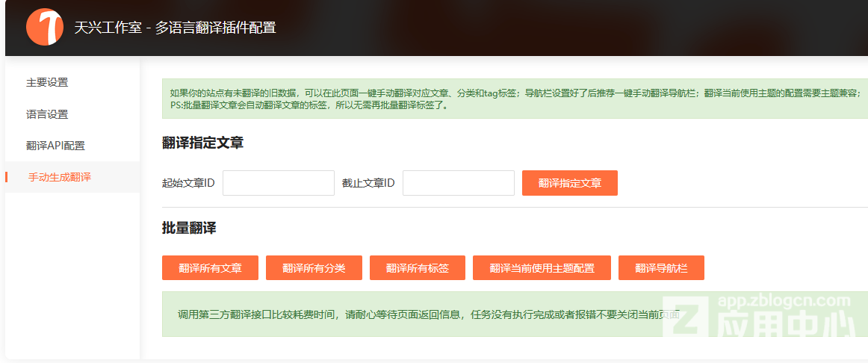Start 翻译所有文章 batch translation
Viewport: 868px width, 363px height.
[211, 268]
